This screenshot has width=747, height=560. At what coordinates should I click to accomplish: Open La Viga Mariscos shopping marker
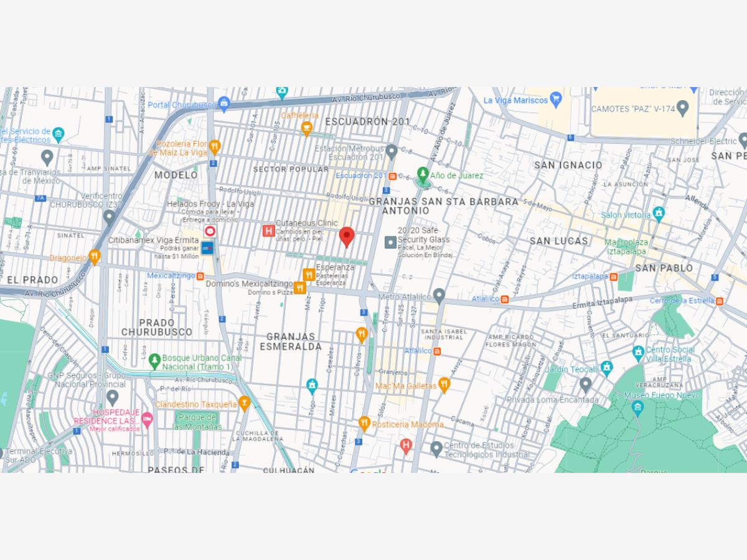click(556, 100)
